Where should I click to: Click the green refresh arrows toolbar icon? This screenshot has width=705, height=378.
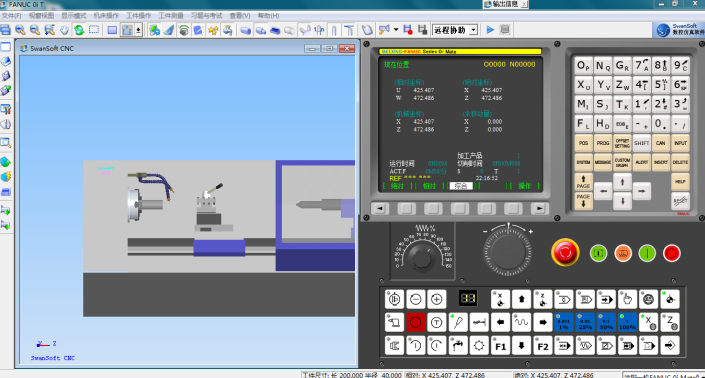[79, 30]
